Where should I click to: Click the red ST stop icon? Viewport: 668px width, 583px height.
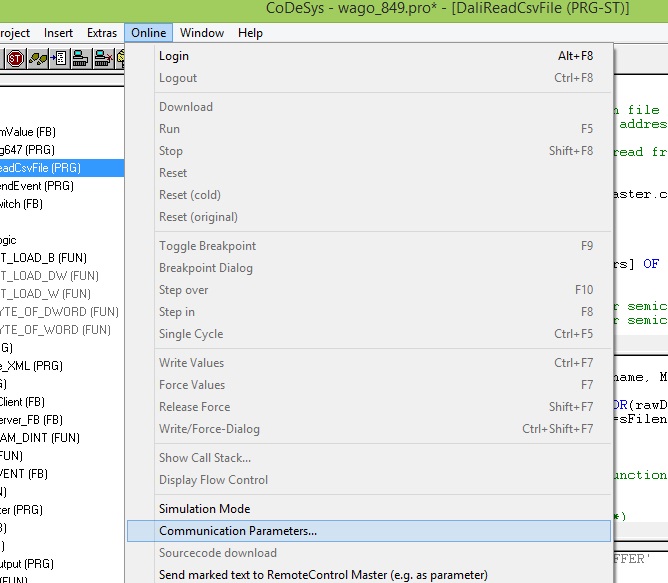click(x=15, y=58)
